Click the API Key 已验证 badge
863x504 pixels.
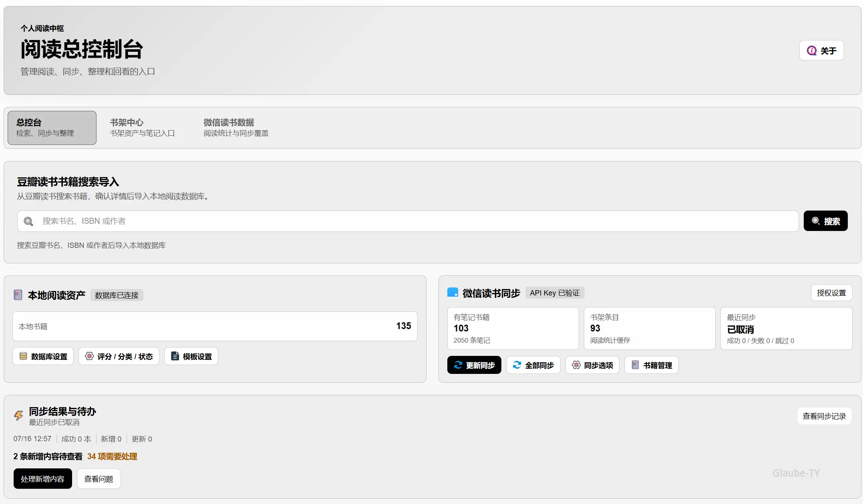pos(555,293)
